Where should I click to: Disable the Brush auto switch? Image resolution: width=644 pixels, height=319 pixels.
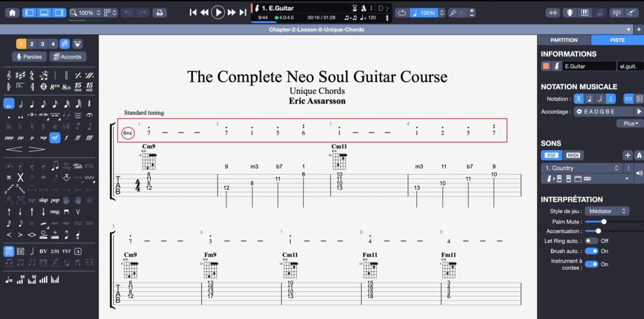[591, 252]
